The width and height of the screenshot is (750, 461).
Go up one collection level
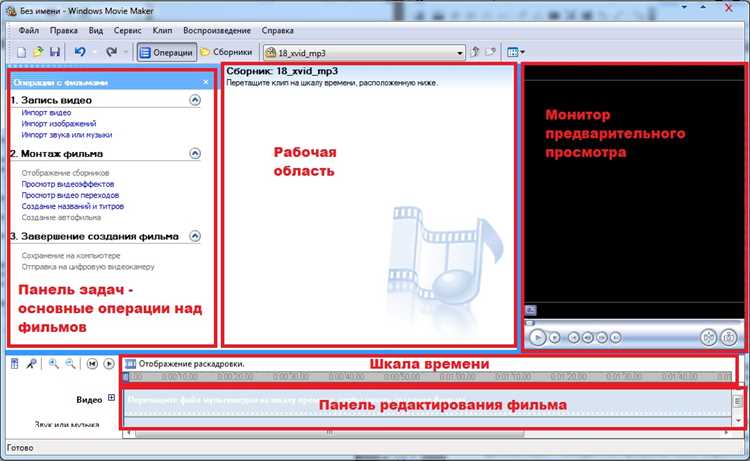[x=475, y=52]
